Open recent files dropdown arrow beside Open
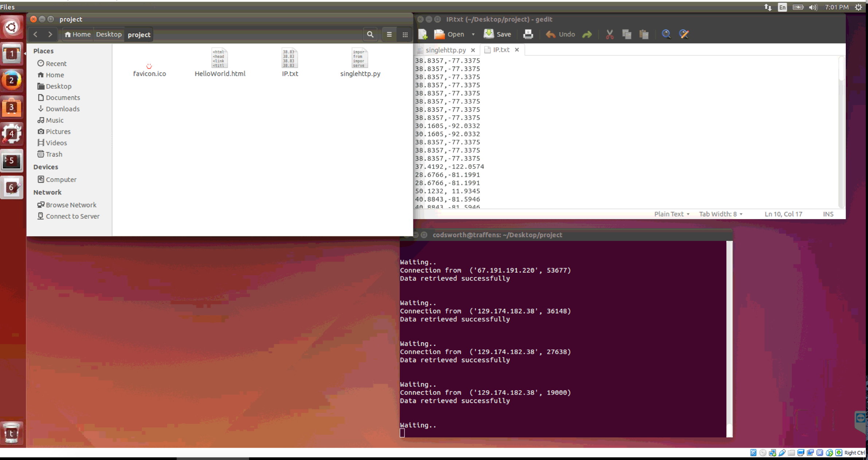Image resolution: width=868 pixels, height=460 pixels. coord(473,34)
